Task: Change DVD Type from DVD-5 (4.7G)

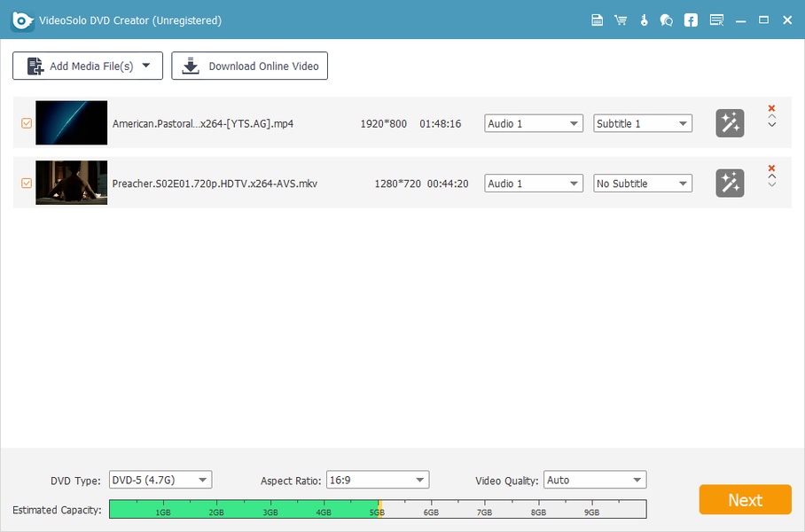Action: [160, 480]
